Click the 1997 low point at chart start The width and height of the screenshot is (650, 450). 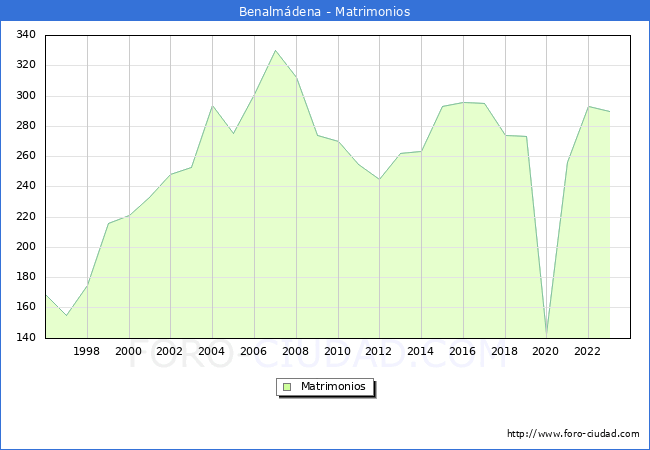tap(66, 316)
